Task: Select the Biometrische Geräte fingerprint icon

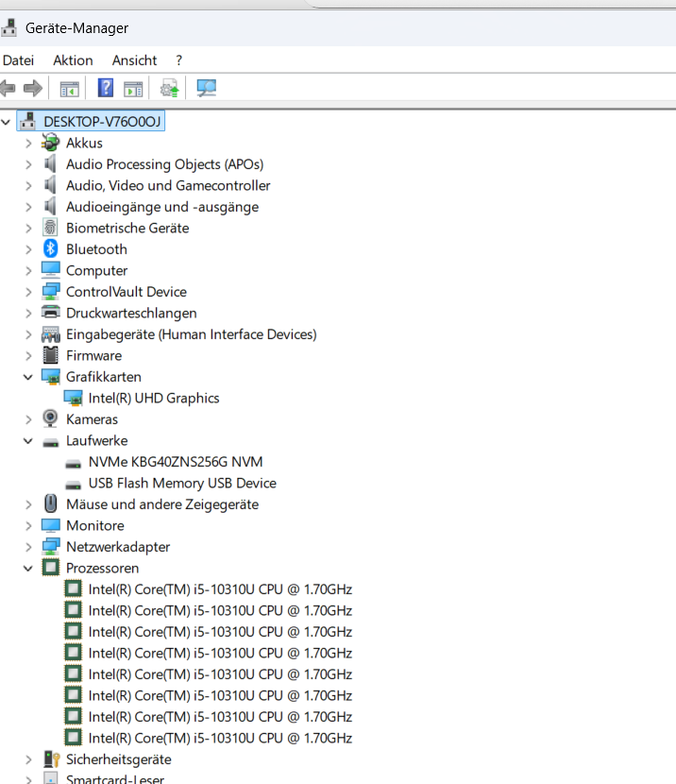Action: point(50,228)
